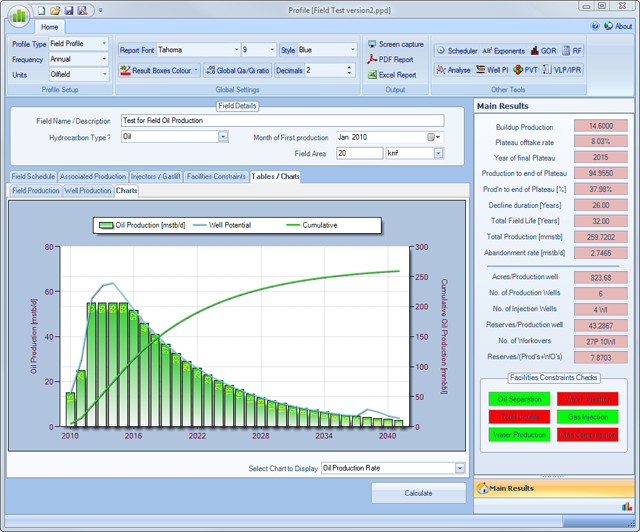Generate PDF Report

[390, 59]
